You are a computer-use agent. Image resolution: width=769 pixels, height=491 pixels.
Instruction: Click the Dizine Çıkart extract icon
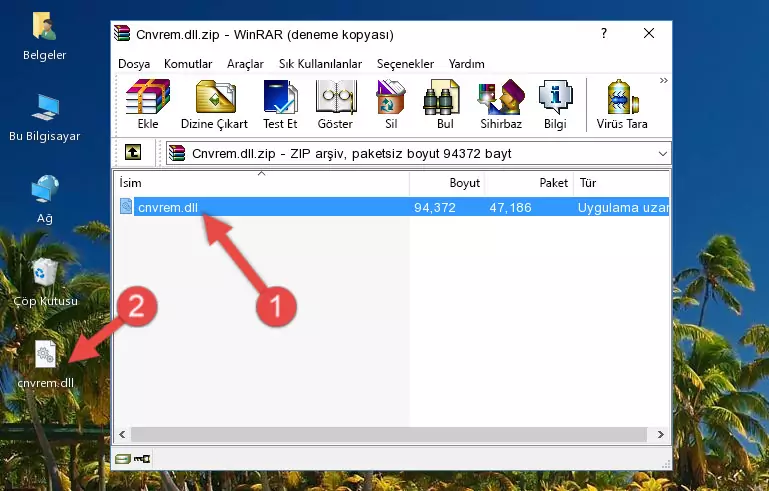(214, 104)
